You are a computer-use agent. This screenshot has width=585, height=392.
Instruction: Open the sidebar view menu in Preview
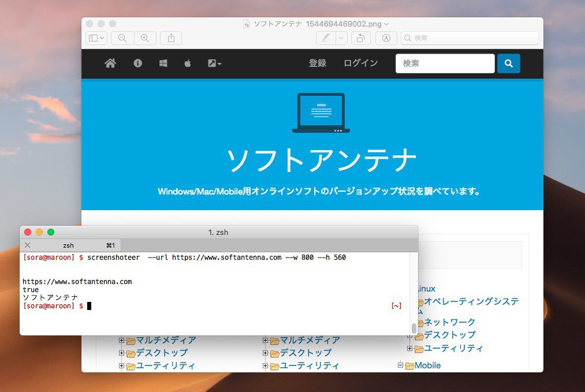(x=96, y=38)
